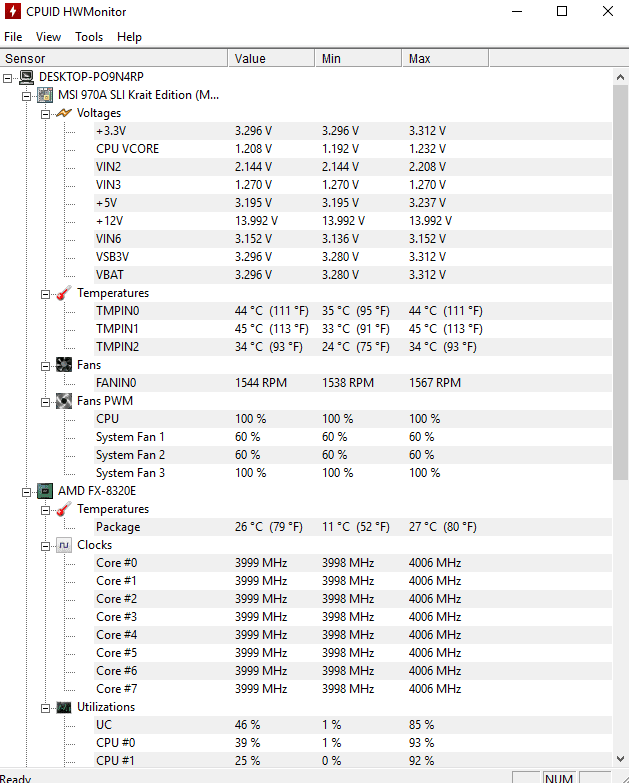
Task: Open the Tools menu
Action: pyautogui.click(x=89, y=37)
